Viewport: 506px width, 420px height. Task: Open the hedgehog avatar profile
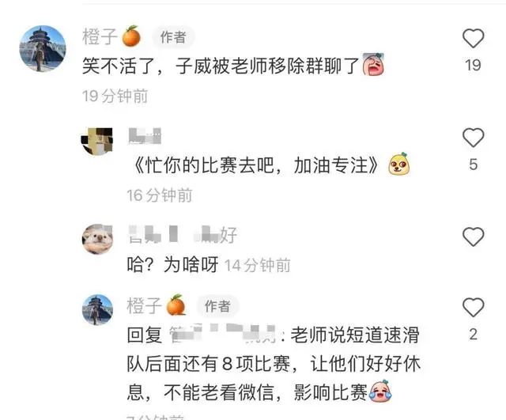pyautogui.click(x=97, y=239)
